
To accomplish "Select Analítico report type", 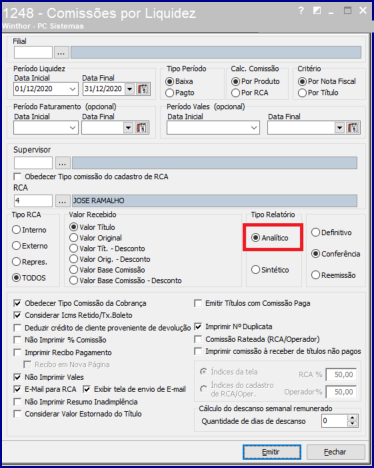I will [x=270, y=238].
